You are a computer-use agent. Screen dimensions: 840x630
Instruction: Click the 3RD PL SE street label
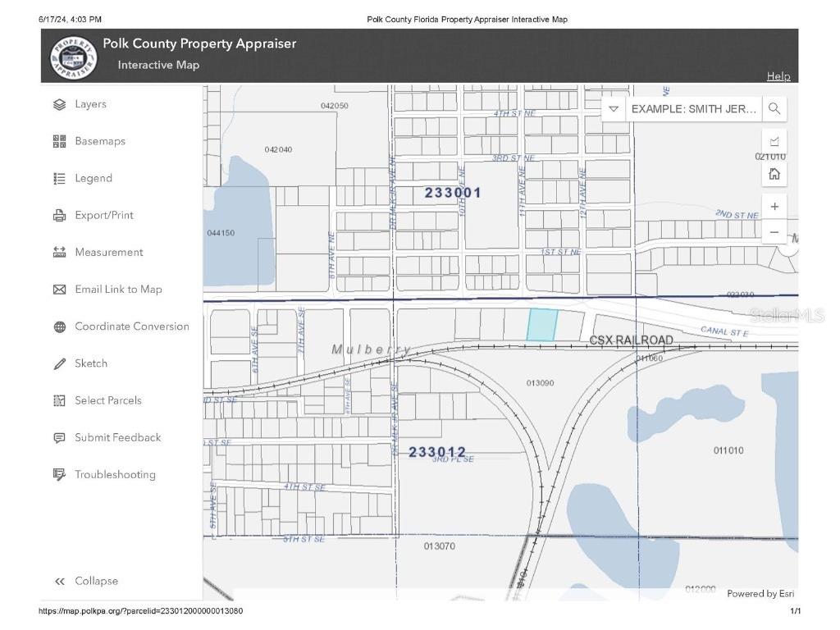tap(453, 459)
